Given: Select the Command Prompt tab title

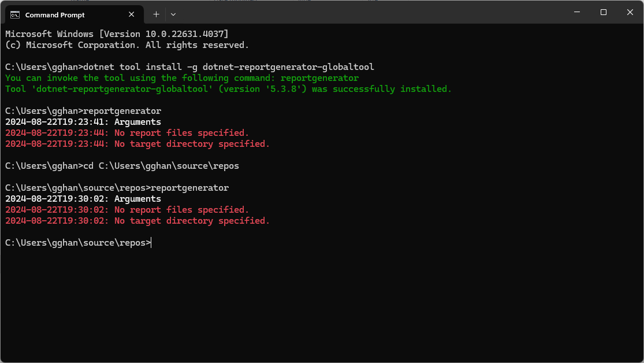Looking at the screenshot, I should [x=55, y=15].
